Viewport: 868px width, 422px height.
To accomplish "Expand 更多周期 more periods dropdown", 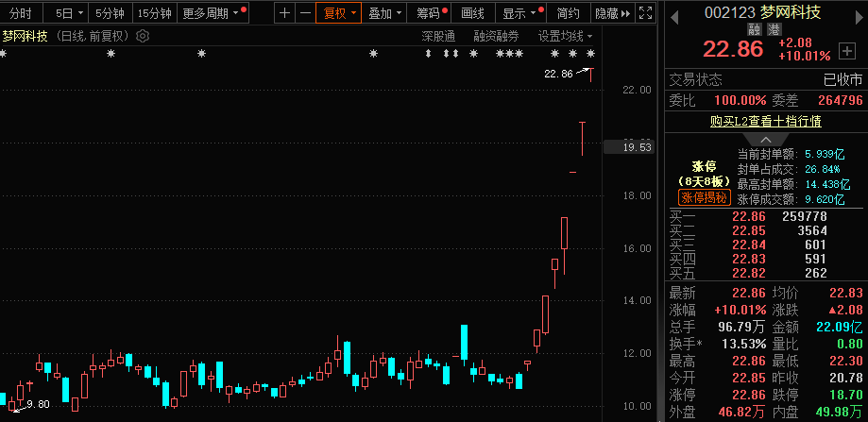I will click(x=213, y=13).
